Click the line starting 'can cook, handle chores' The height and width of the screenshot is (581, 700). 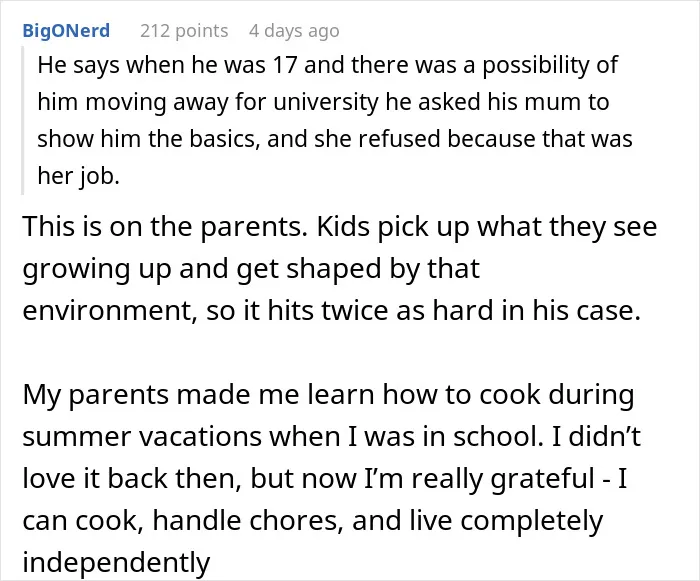pos(312,521)
